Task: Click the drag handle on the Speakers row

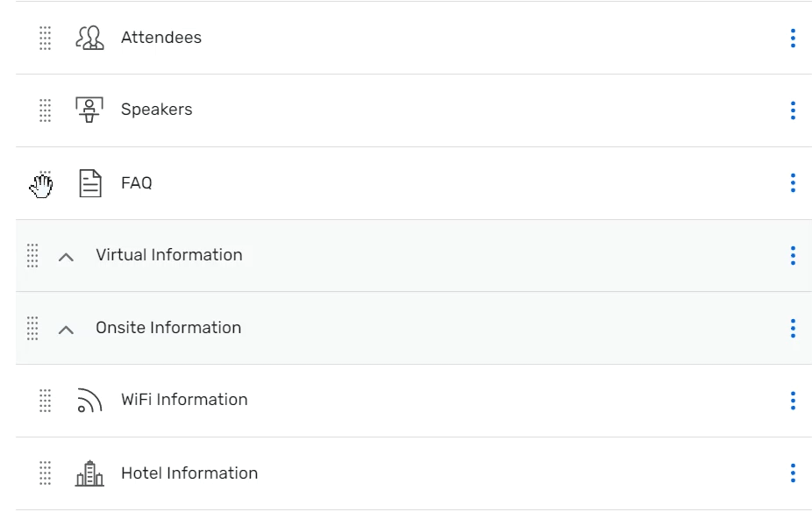Action: [45, 110]
